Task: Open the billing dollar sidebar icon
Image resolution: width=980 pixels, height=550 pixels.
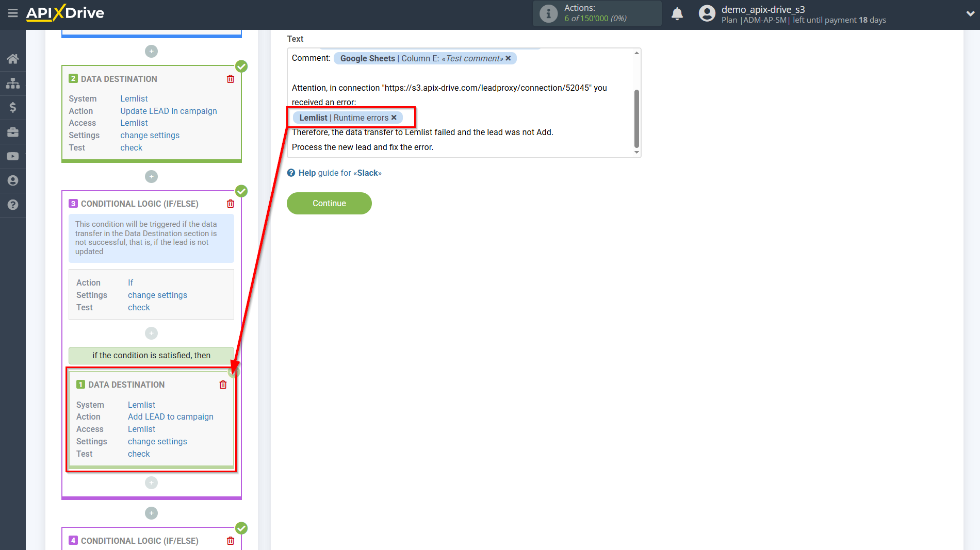Action: coord(13,107)
